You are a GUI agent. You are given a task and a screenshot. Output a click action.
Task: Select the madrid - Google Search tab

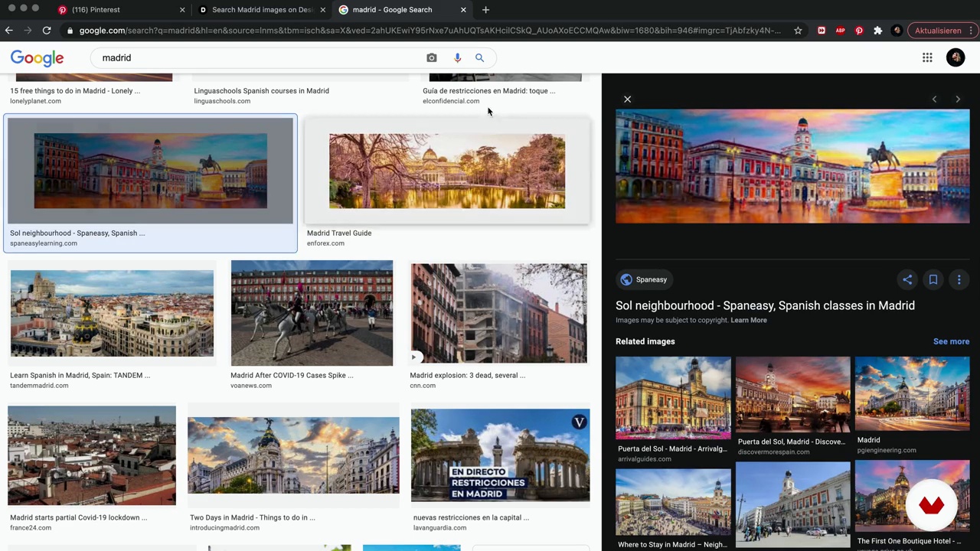(402, 10)
